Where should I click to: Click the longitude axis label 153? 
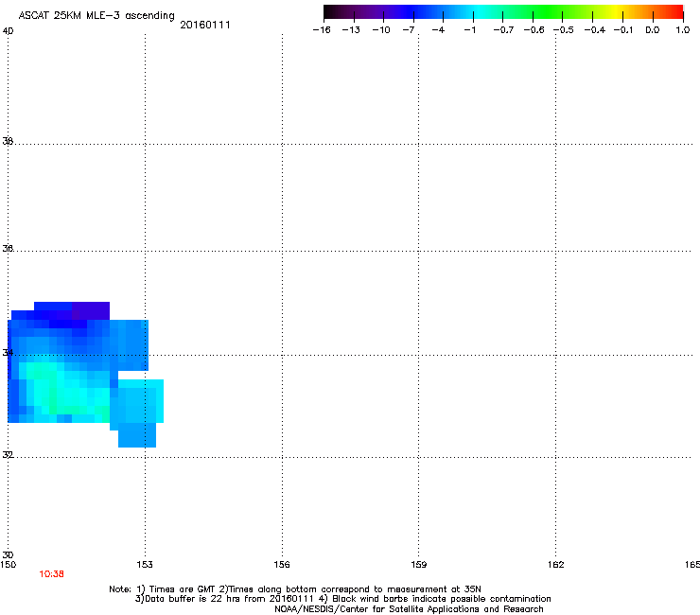pyautogui.click(x=145, y=565)
